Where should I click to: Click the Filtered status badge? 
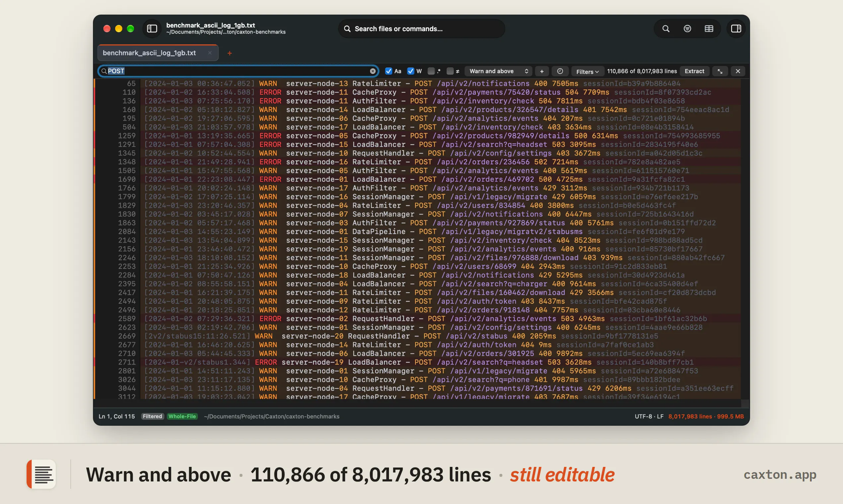[x=152, y=416]
